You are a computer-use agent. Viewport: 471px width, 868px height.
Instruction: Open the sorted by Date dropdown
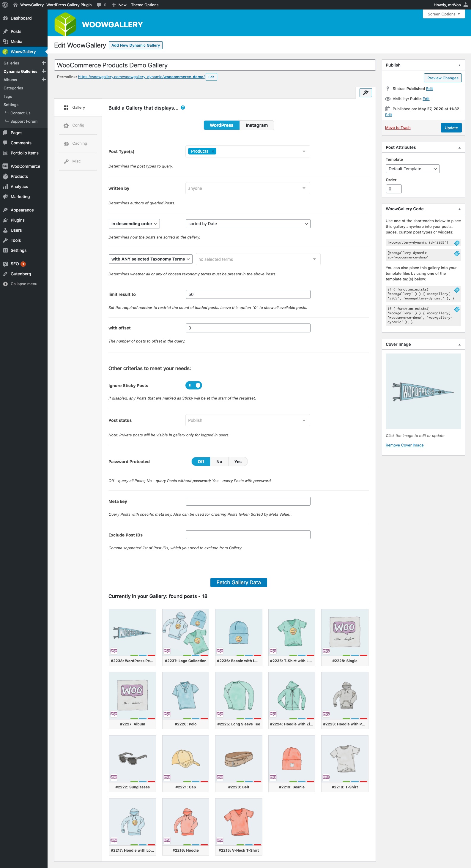pos(248,224)
